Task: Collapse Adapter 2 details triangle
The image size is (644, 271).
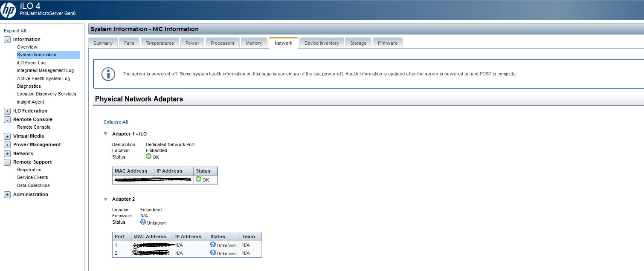Action: tap(105, 199)
